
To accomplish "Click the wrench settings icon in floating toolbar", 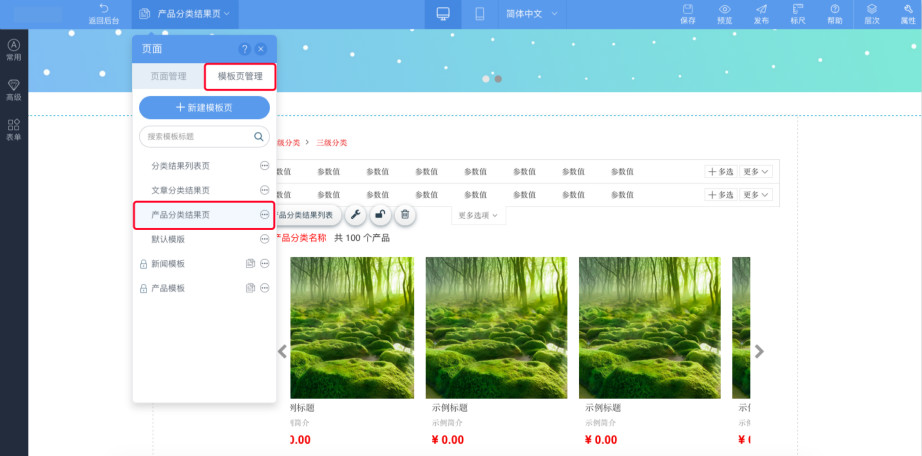I will (x=355, y=214).
